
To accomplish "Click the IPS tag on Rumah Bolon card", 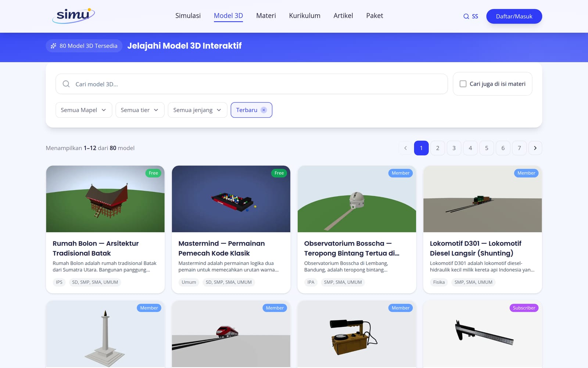I will (x=59, y=282).
